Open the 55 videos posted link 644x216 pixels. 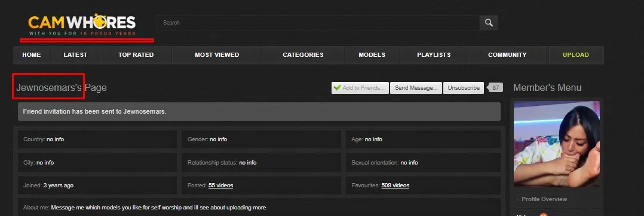[x=220, y=185]
